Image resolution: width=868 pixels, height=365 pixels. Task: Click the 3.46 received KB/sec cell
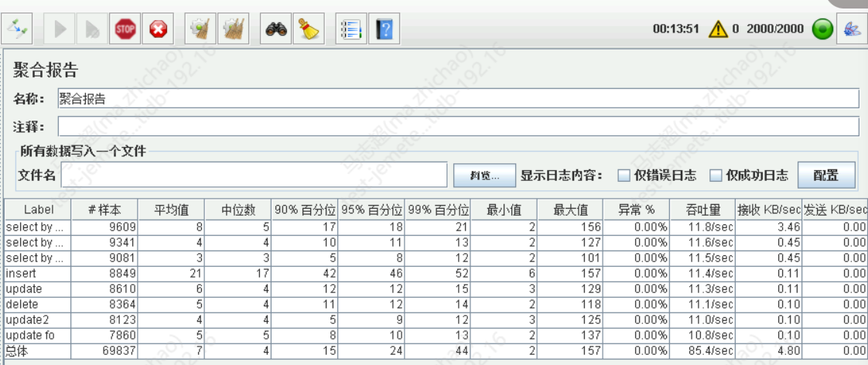tap(769, 227)
